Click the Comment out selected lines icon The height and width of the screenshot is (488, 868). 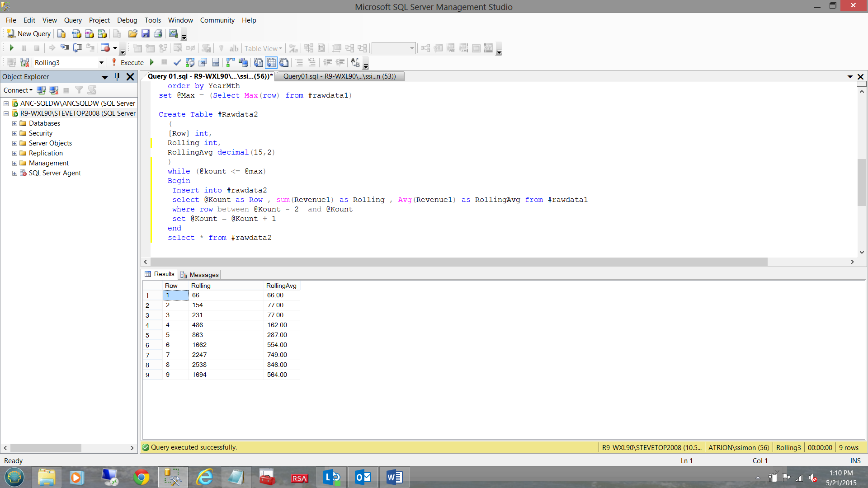pyautogui.click(x=299, y=62)
